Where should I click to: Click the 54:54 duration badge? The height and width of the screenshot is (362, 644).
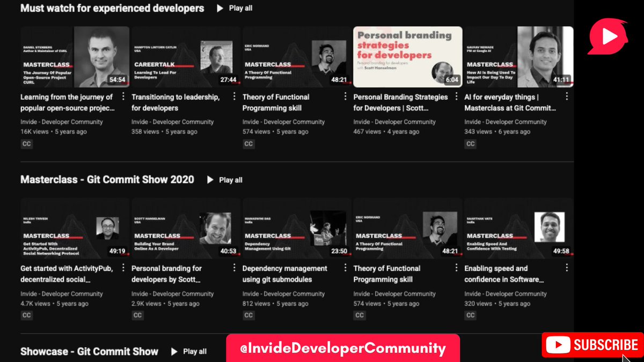click(x=117, y=80)
